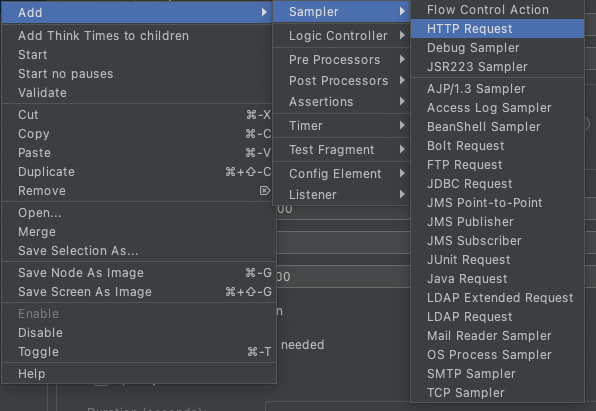The image size is (596, 411).
Task: Select HTTP Request sampler
Action: (x=497, y=29)
